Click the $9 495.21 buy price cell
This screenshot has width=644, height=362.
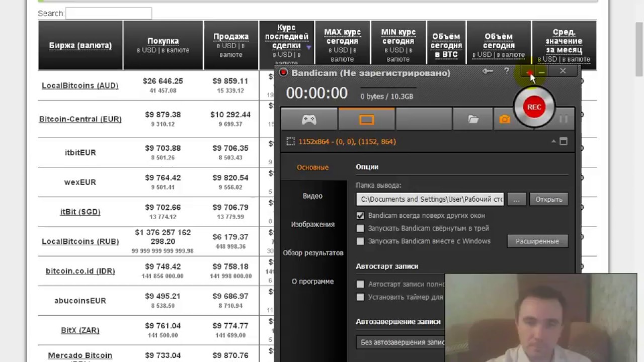tap(163, 296)
